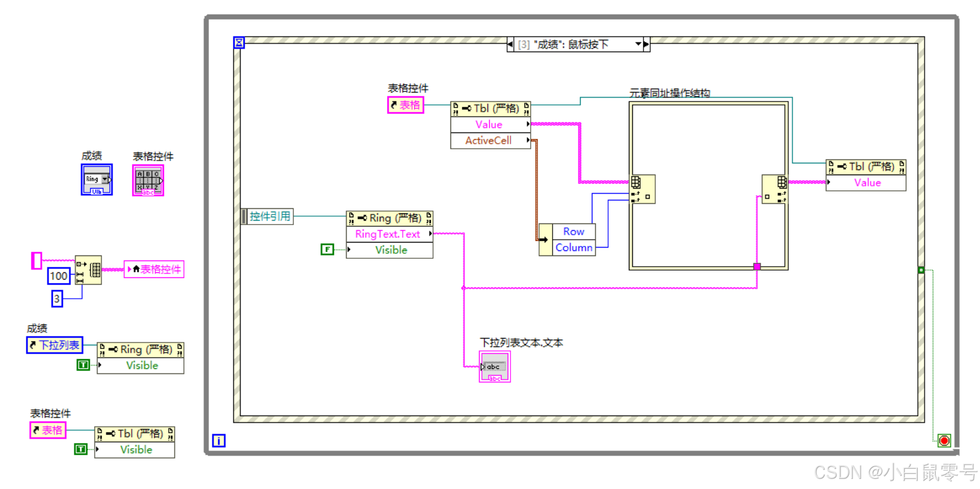Screen dimensions: 980x489
Task: Click the 下拉列表文本.文本 string indicator
Action: [495, 367]
